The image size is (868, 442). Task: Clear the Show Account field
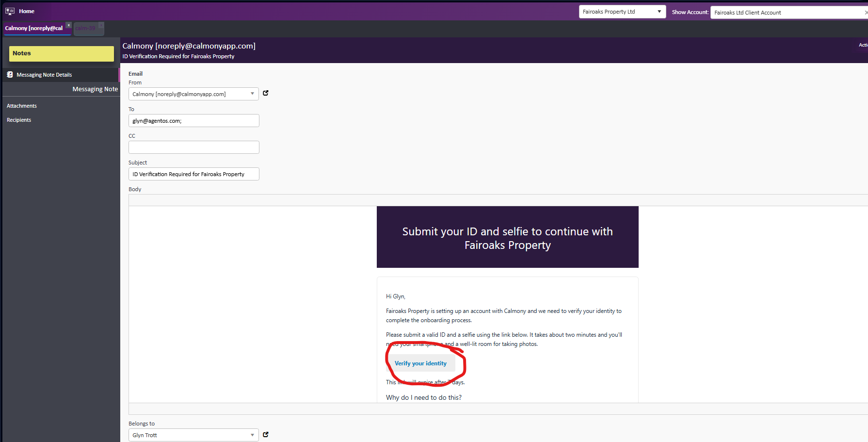click(x=866, y=13)
